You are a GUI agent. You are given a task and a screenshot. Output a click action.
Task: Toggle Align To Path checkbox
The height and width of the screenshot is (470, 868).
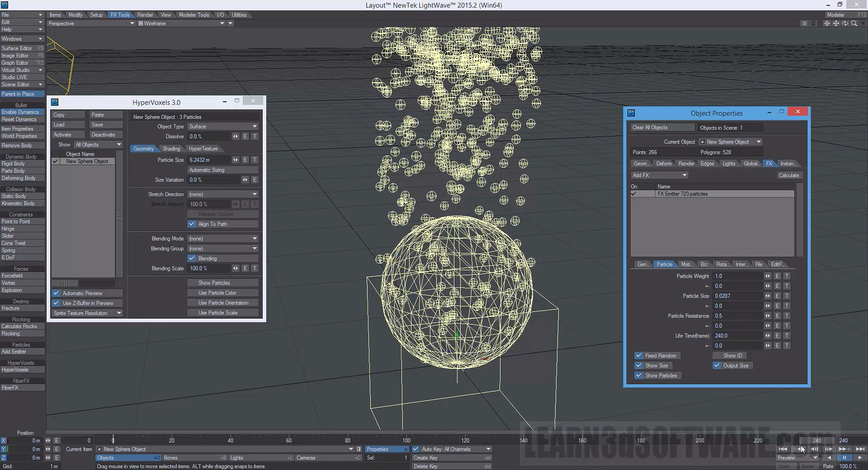pos(192,224)
